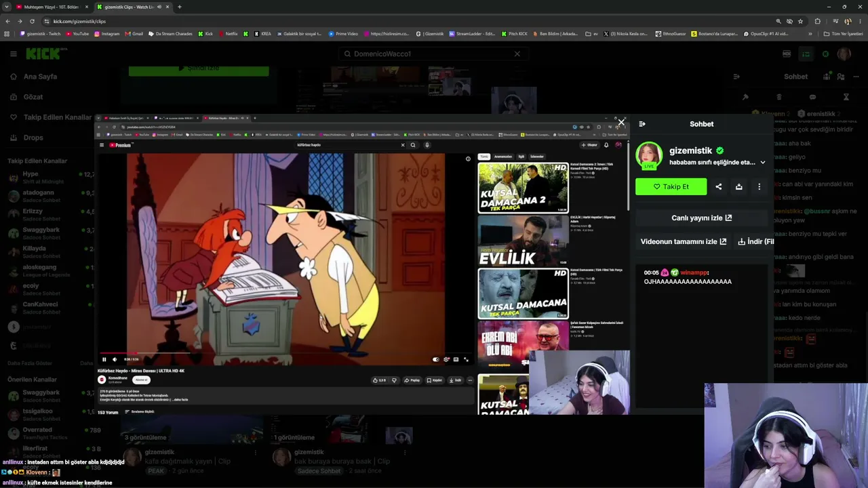Open the Kick user avatar menu
Image resolution: width=868 pixels, height=488 pixels.
point(844,54)
